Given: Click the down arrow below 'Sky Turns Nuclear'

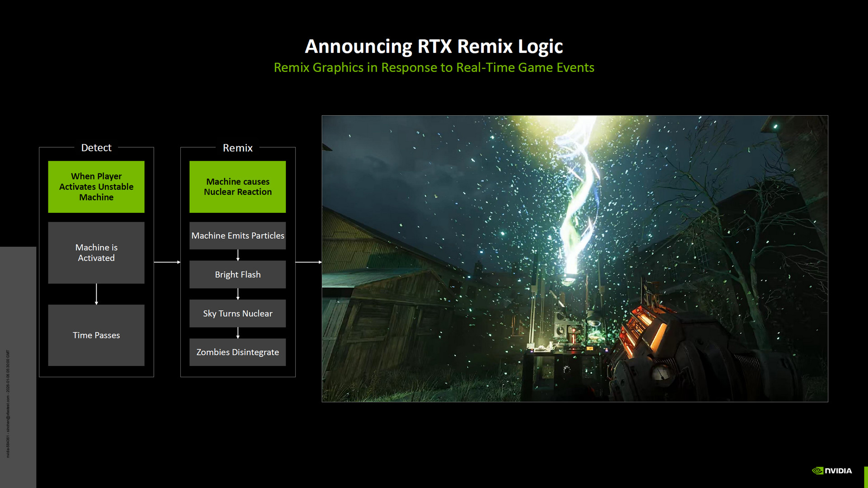Looking at the screenshot, I should [x=238, y=333].
